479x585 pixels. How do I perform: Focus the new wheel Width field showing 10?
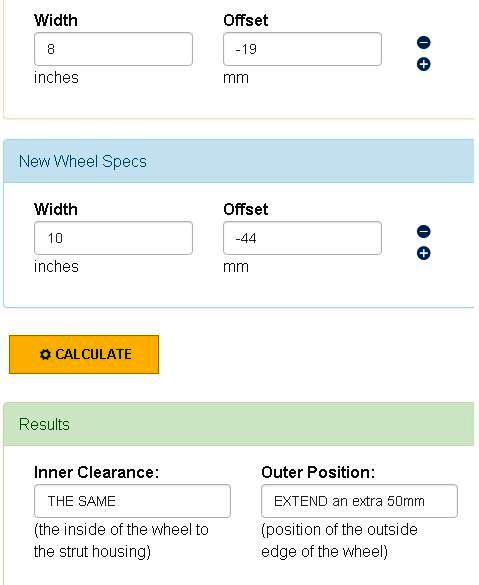[113, 238]
